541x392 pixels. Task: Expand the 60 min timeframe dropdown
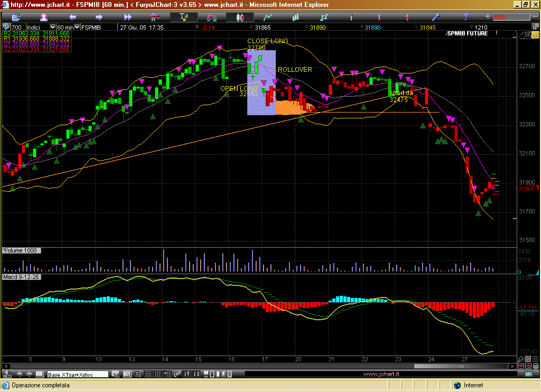click(77, 27)
